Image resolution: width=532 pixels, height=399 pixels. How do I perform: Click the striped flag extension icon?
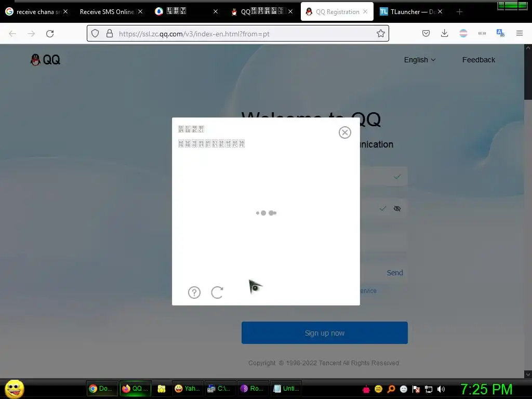tap(463, 33)
